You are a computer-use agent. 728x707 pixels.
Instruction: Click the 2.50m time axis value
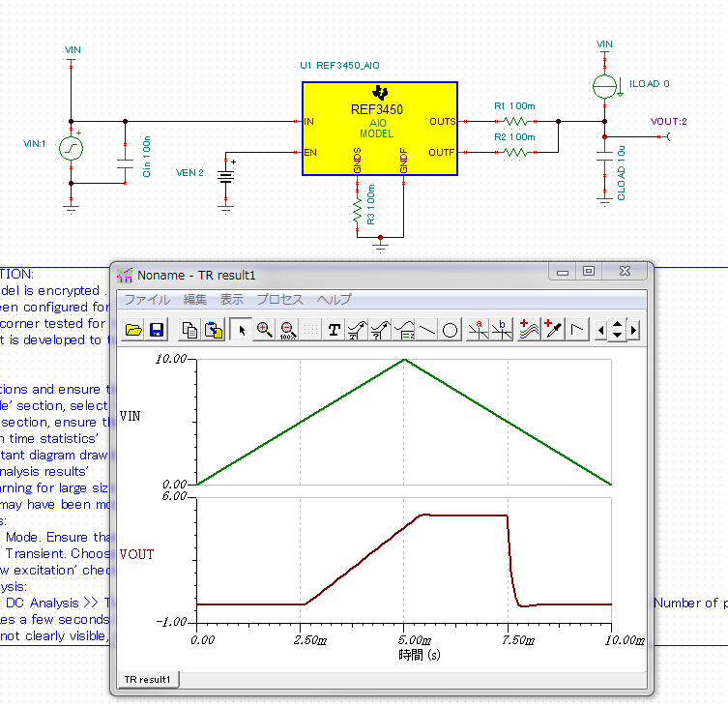coord(310,640)
